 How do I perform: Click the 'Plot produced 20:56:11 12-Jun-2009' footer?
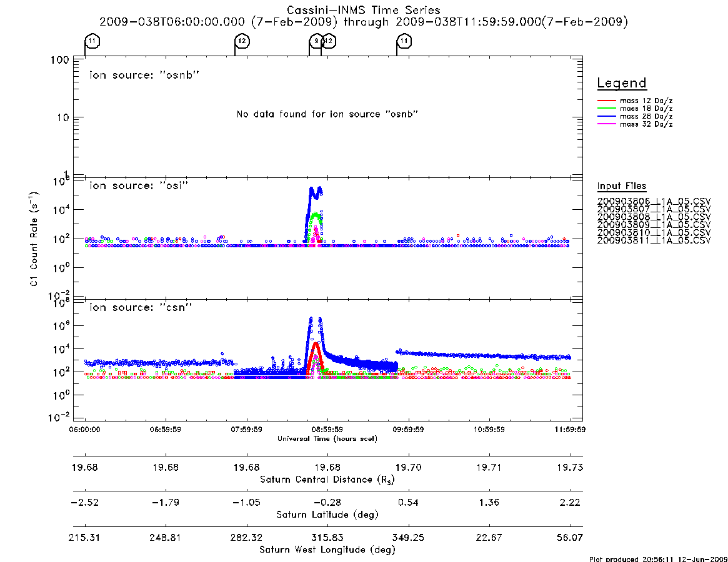pyautogui.click(x=658, y=560)
